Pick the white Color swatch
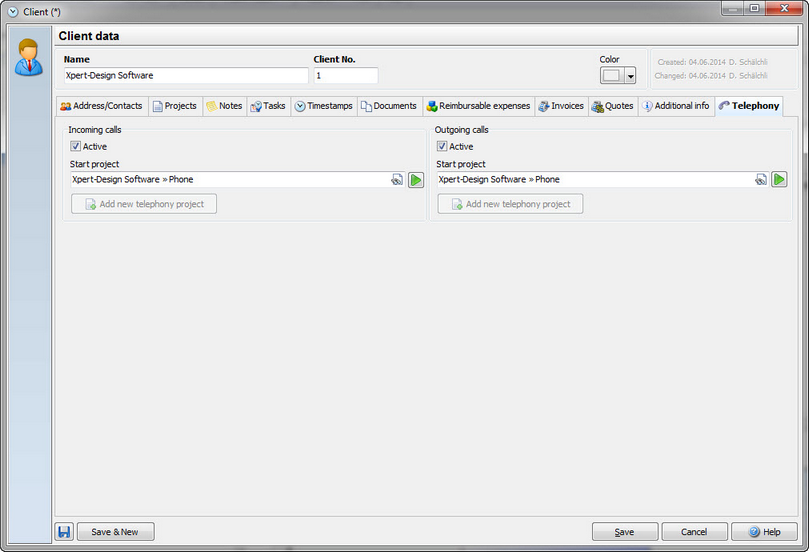The image size is (809, 552). (x=612, y=76)
